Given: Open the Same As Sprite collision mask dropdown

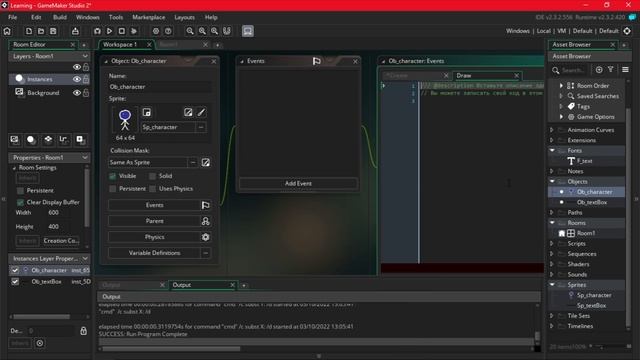Looking at the screenshot, I should point(193,162).
